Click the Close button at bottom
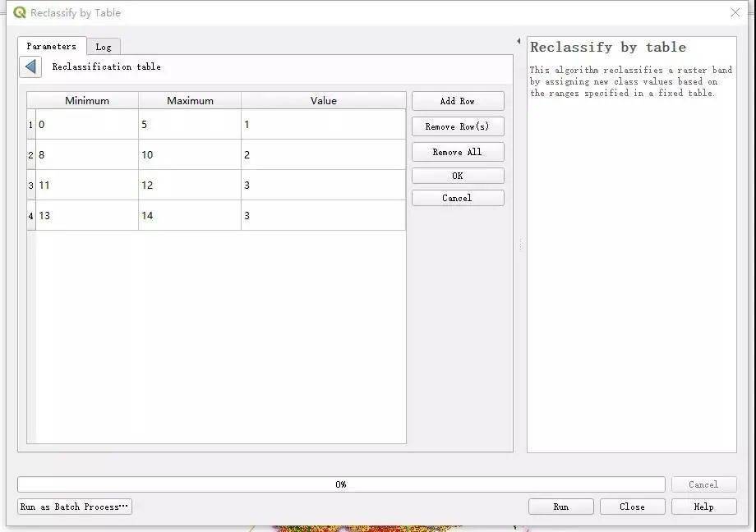The height and width of the screenshot is (532, 756). click(x=632, y=506)
